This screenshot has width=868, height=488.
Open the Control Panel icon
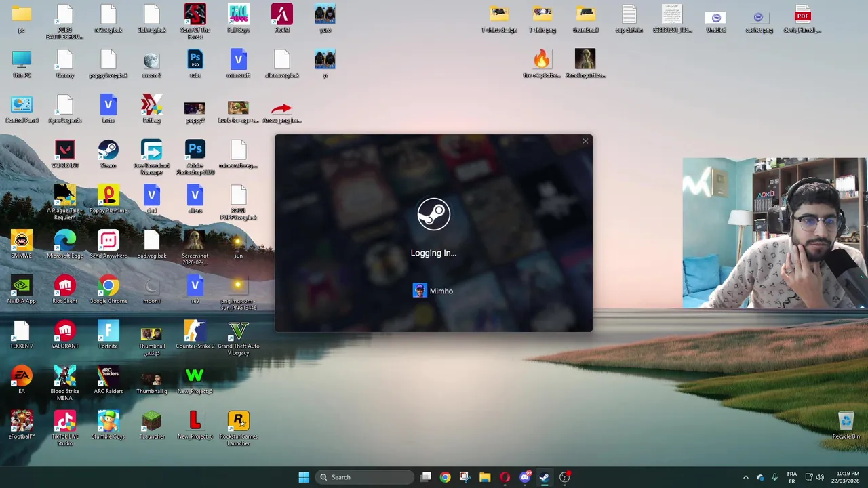[x=21, y=108]
